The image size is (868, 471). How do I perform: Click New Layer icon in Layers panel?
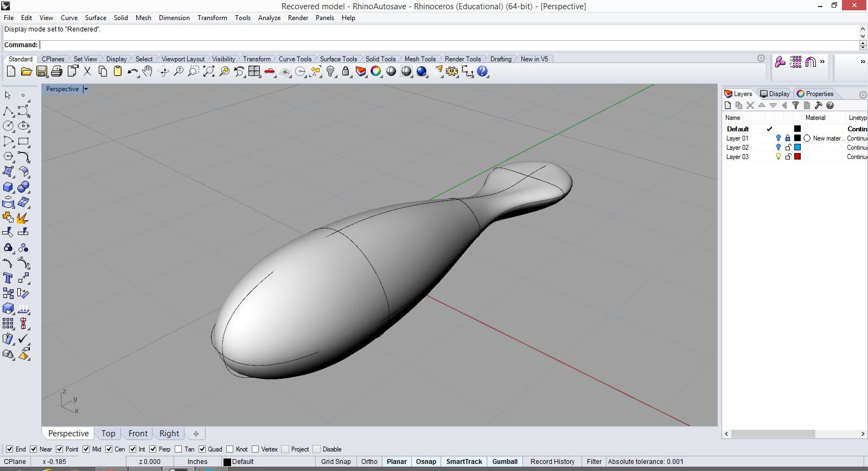click(728, 105)
